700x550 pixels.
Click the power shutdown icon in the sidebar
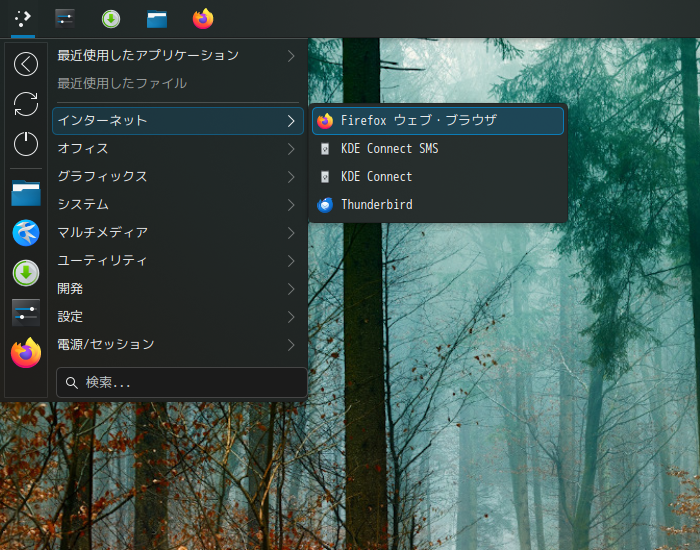26,144
